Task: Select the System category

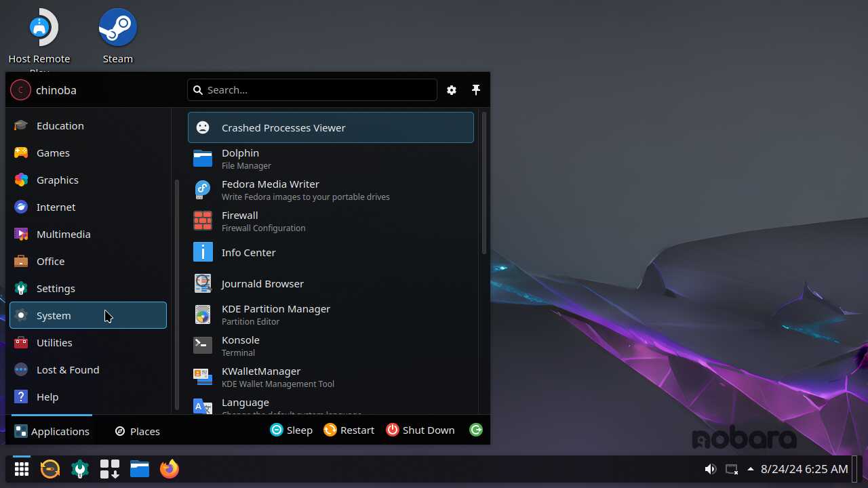Action: tap(88, 315)
